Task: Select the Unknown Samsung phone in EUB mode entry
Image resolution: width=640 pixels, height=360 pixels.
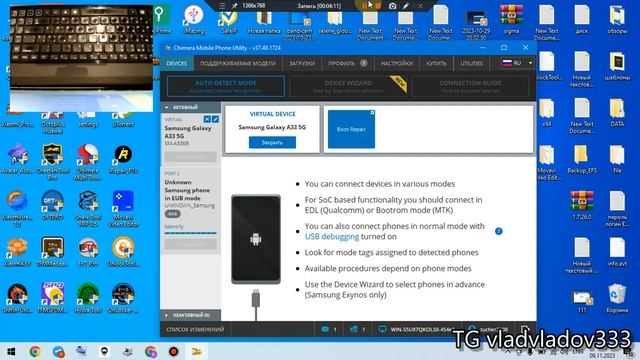Action: point(191,210)
